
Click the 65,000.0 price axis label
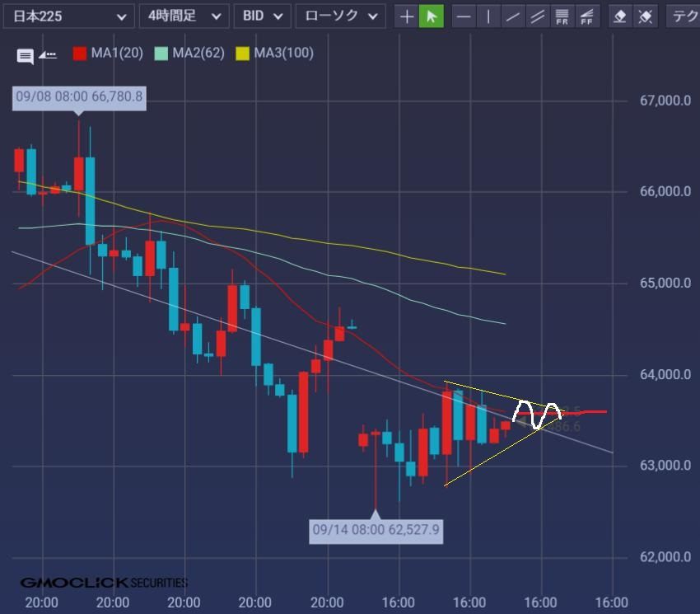click(x=665, y=283)
